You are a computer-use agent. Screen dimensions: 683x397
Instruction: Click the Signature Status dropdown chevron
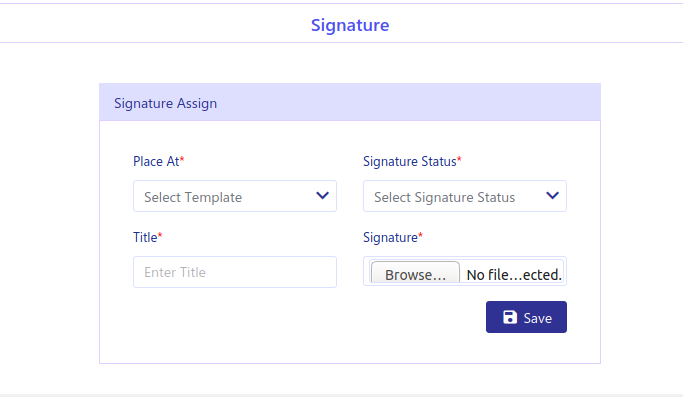[552, 196]
